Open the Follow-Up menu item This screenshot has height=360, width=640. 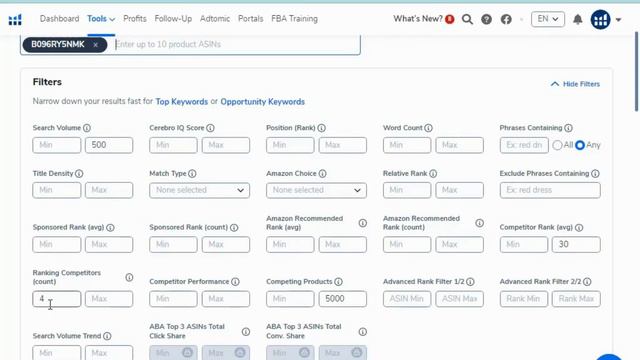[x=173, y=19]
